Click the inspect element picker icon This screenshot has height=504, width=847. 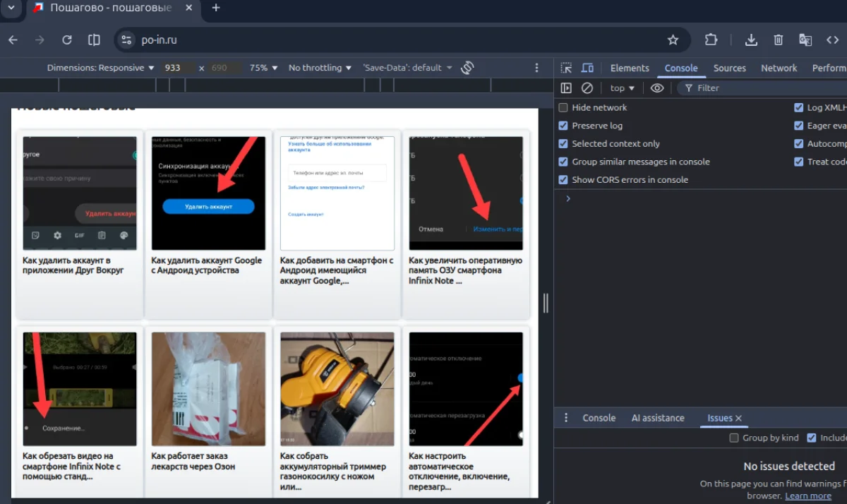(566, 68)
